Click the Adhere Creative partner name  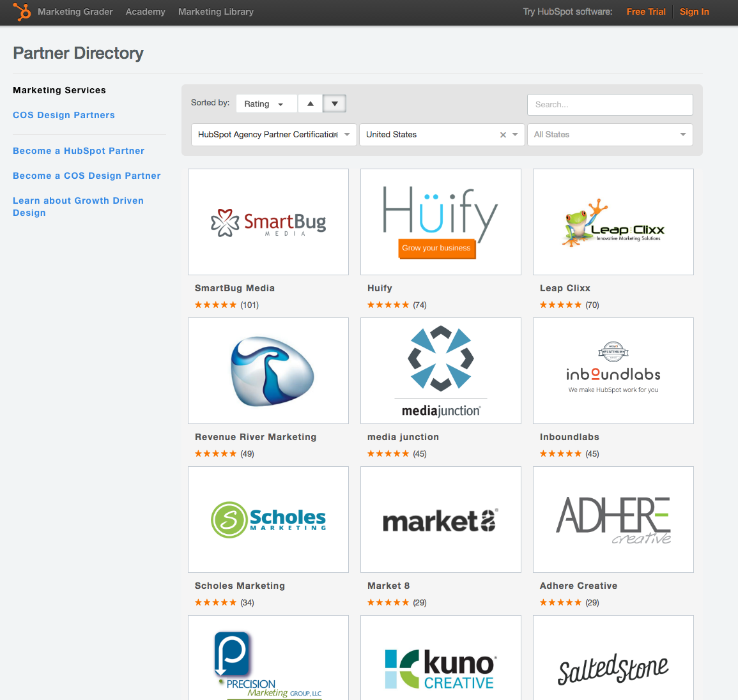coord(578,586)
